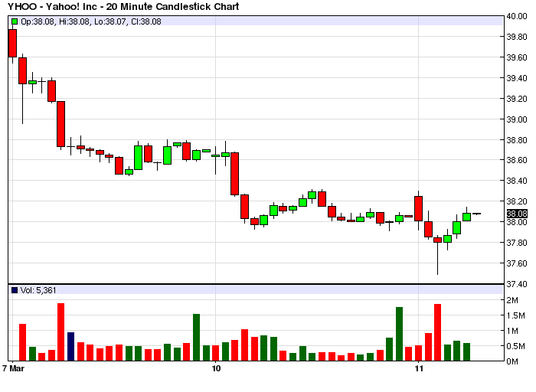Click the 39.60 price axis label

click(x=517, y=57)
